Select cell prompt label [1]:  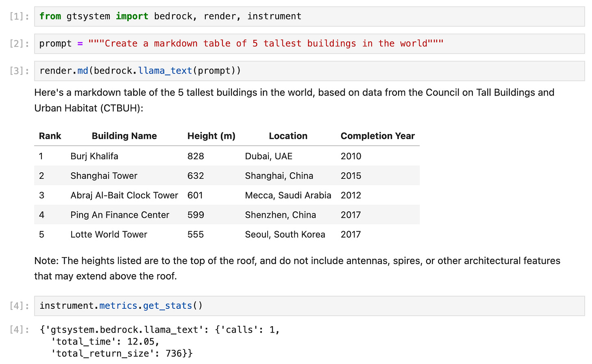(19, 17)
